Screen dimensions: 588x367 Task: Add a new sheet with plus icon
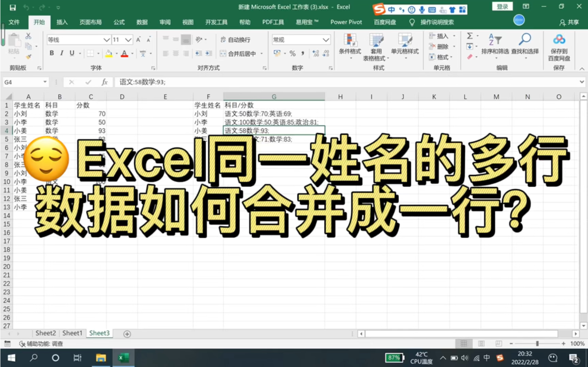pyautogui.click(x=127, y=334)
